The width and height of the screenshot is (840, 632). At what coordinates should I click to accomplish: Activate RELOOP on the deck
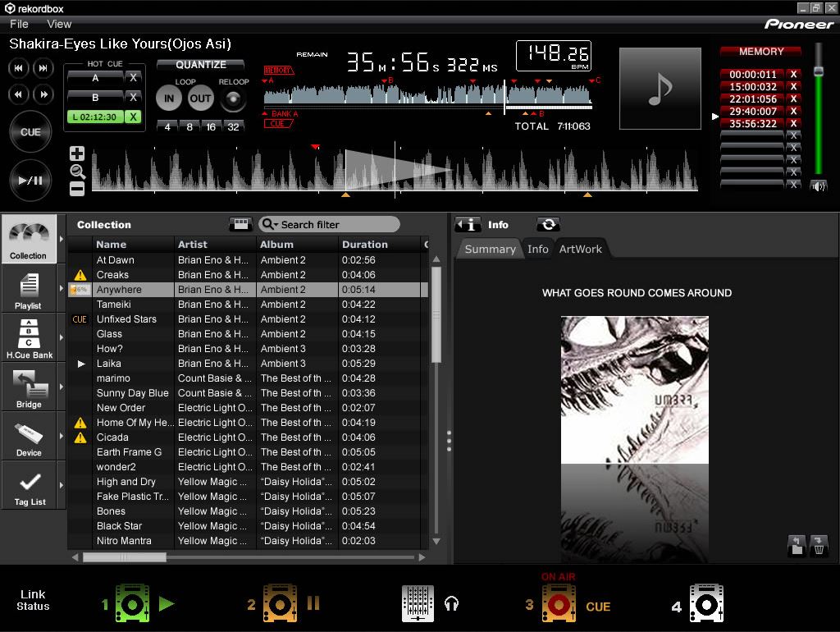[x=232, y=97]
